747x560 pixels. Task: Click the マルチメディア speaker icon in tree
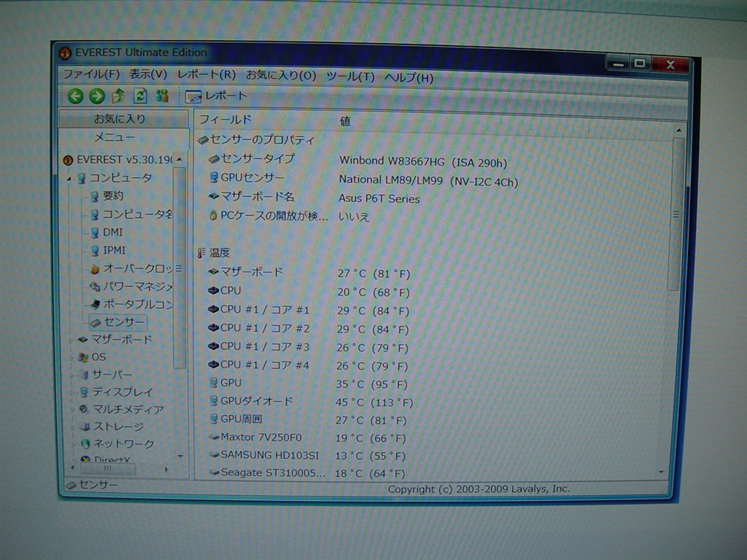84,410
